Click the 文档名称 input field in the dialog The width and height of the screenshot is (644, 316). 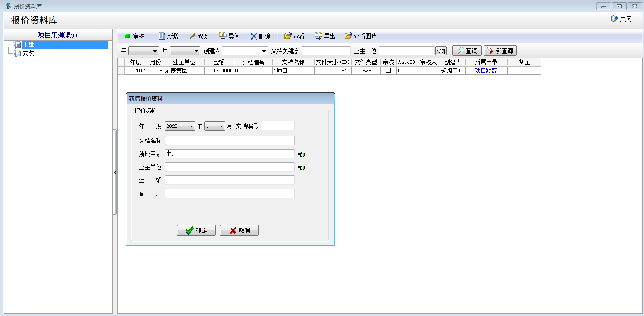coord(230,141)
